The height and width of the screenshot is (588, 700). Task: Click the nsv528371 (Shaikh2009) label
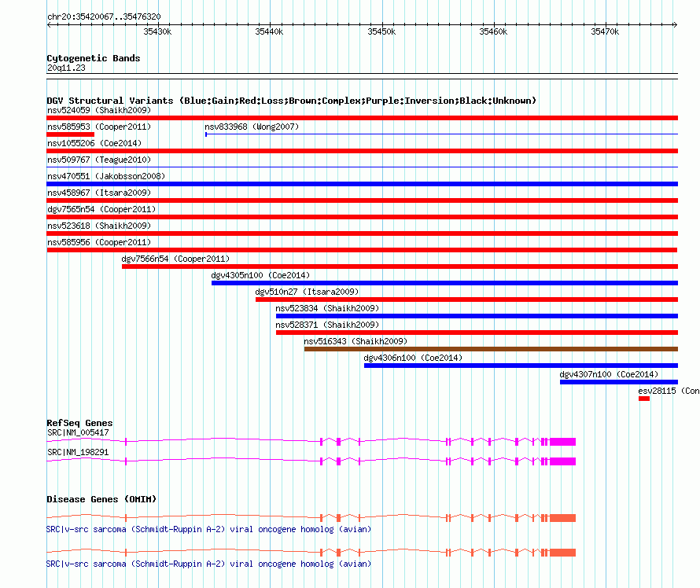click(327, 325)
